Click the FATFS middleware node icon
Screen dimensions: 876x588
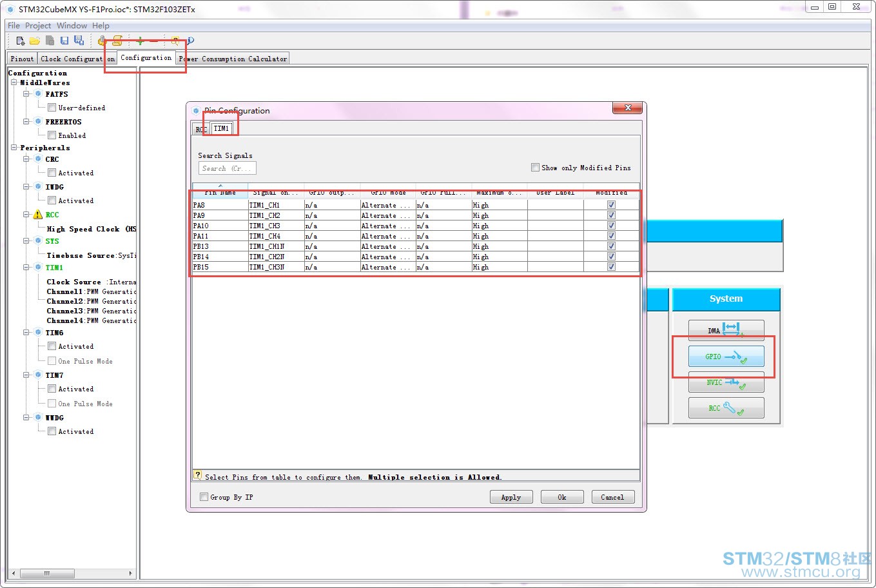38,94
